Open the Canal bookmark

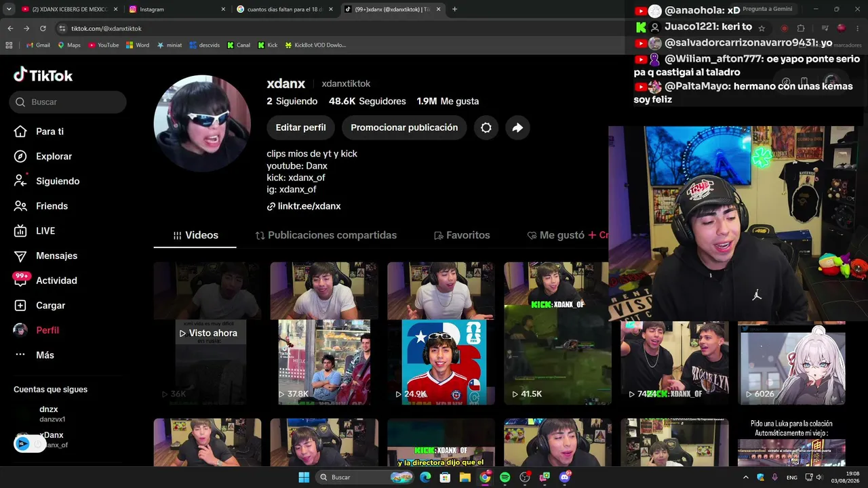(239, 45)
